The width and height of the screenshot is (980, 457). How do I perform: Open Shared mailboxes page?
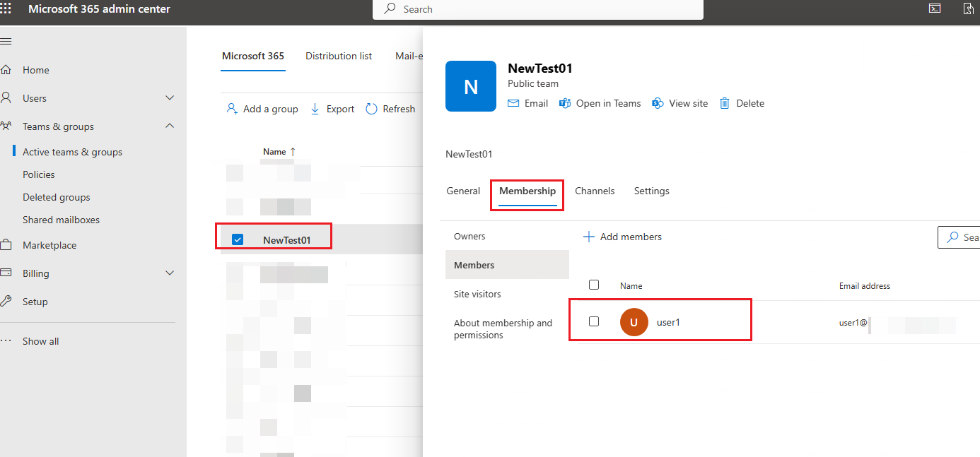click(x=61, y=220)
